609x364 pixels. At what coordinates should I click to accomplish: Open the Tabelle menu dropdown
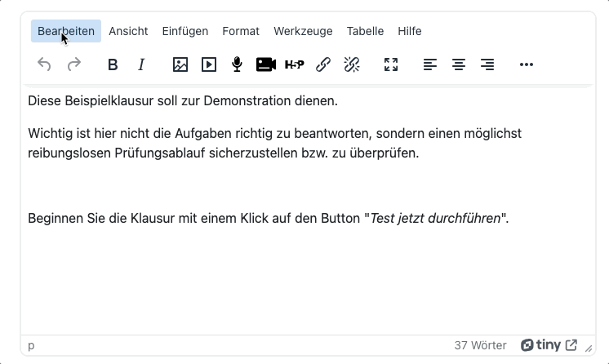click(365, 31)
